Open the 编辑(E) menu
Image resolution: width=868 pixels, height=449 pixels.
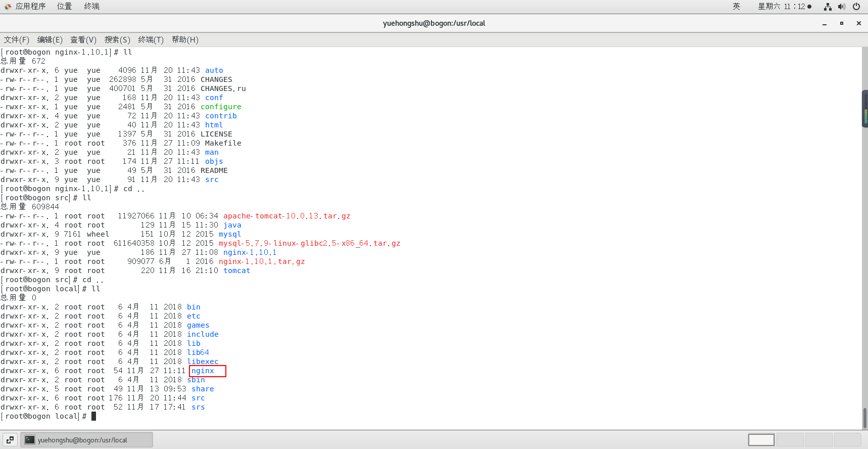[x=50, y=39]
